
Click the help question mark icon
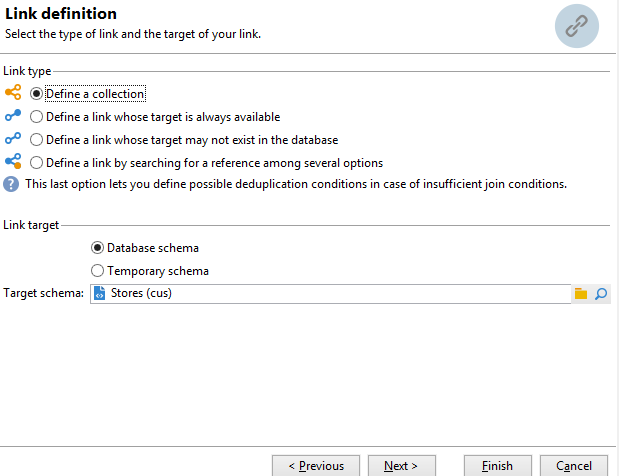point(11,184)
